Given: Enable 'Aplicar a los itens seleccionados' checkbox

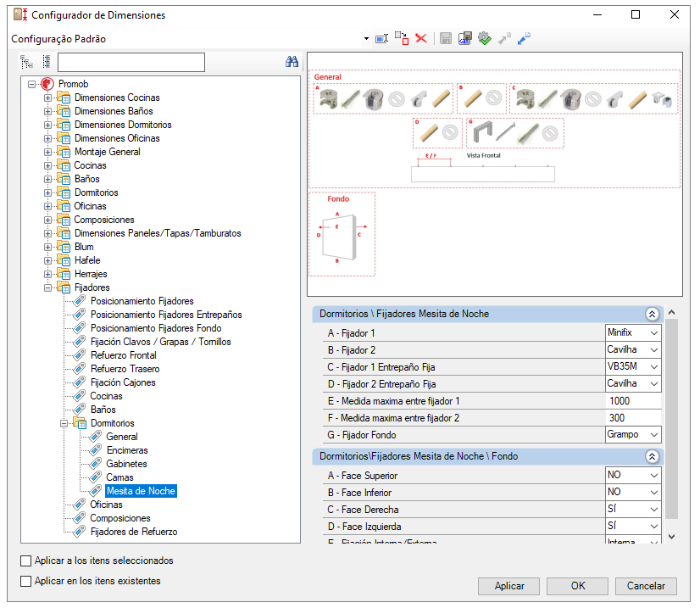Looking at the screenshot, I should tap(25, 561).
